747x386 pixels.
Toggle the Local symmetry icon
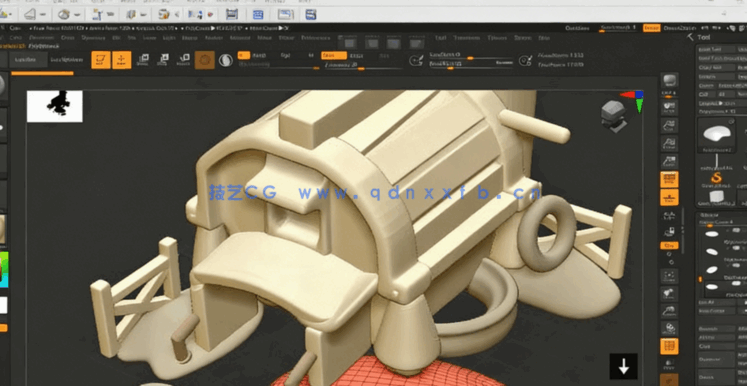click(x=669, y=215)
